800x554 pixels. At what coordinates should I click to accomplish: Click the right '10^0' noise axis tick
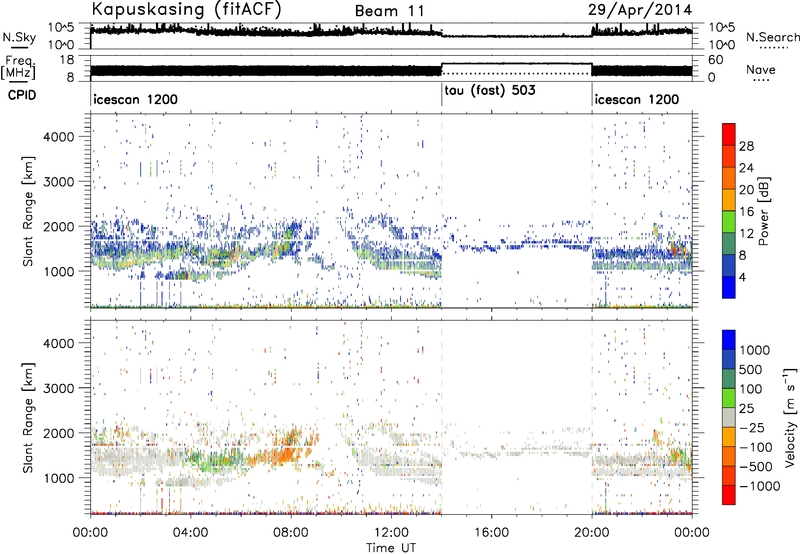coord(722,45)
